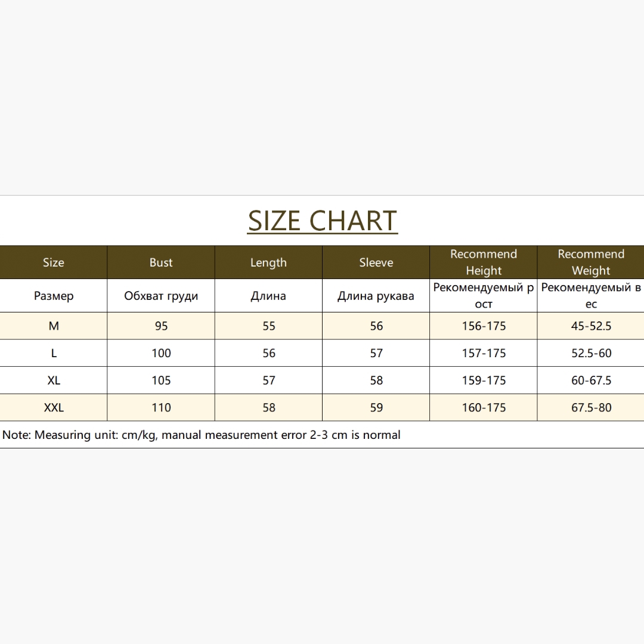Select the Recommend Weight header

[x=590, y=262]
